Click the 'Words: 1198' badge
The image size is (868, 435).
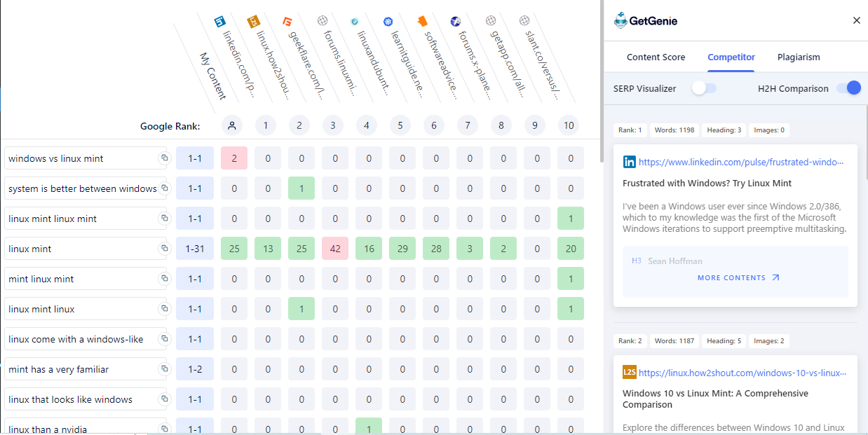674,130
